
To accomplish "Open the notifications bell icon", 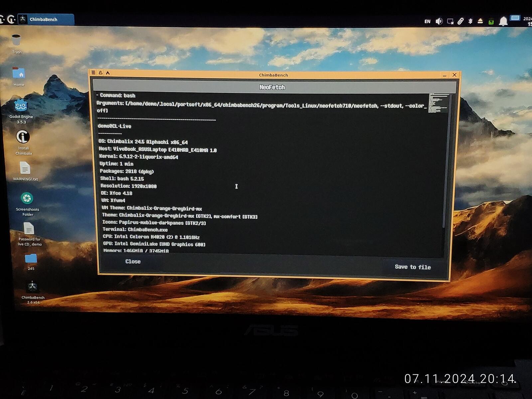I will (503, 21).
